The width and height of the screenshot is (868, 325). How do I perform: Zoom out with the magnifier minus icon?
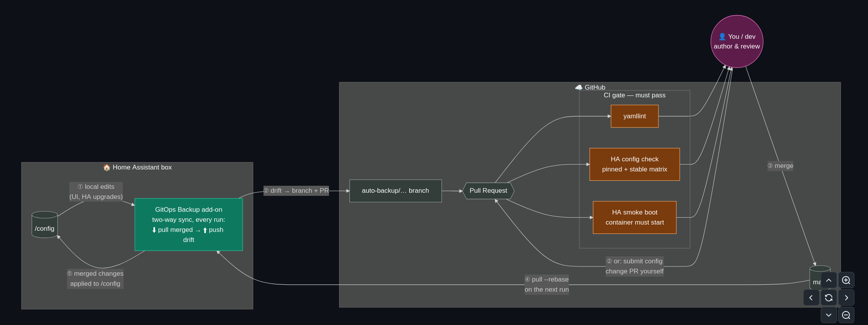846,315
